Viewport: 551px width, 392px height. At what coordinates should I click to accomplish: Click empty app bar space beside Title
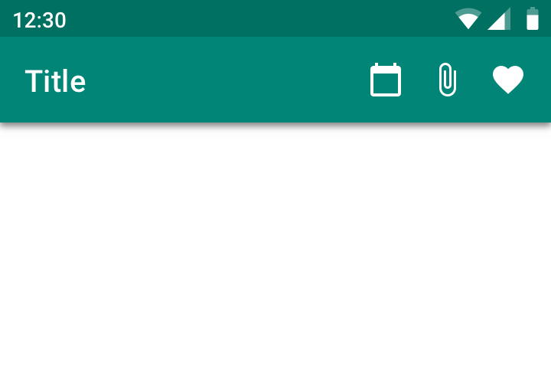click(225, 80)
